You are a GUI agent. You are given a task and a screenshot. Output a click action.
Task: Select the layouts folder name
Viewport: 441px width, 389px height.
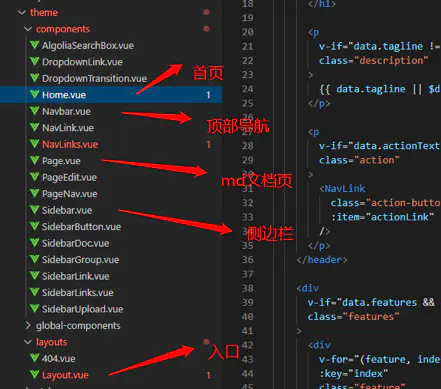click(x=51, y=342)
